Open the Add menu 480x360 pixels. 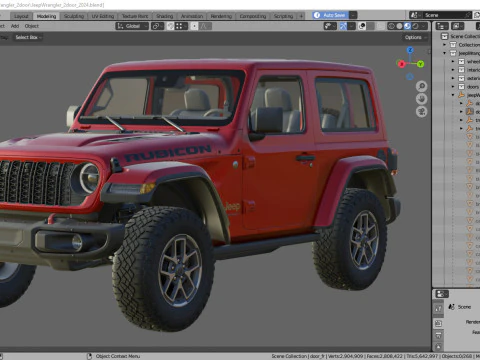tap(15, 26)
